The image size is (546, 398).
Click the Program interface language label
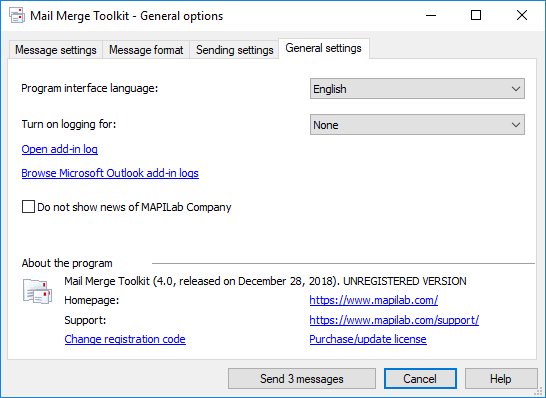[90, 88]
